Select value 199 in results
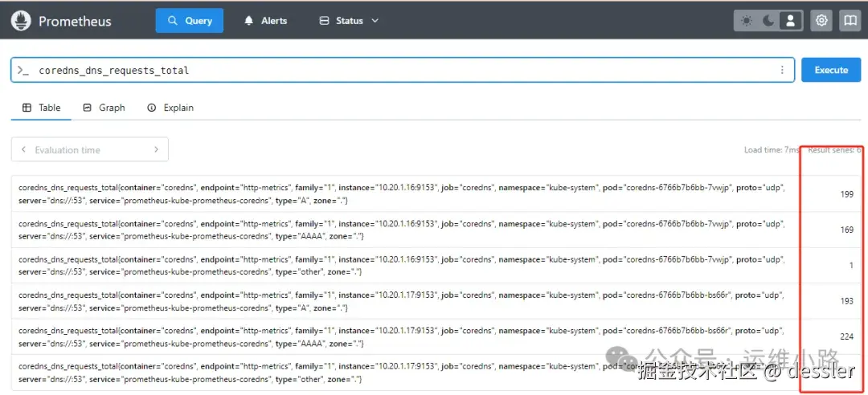This screenshot has width=868, height=395. coord(846,194)
